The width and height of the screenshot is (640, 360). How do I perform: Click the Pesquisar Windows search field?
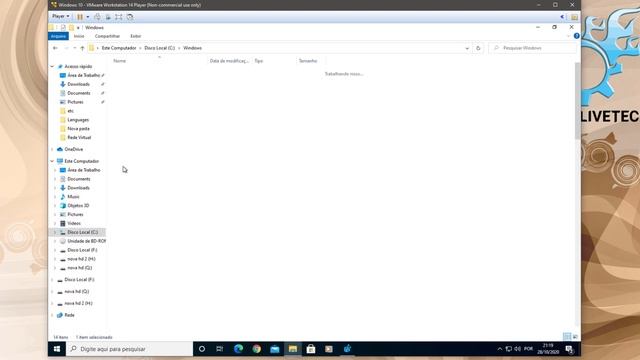pyautogui.click(x=533, y=48)
